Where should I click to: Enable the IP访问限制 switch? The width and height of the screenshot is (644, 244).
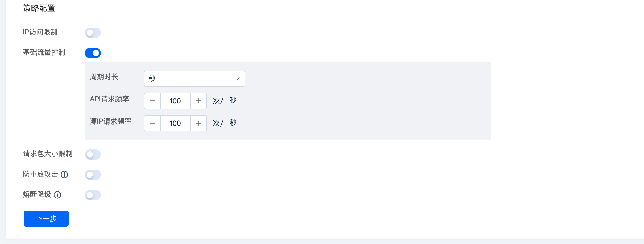tap(93, 33)
